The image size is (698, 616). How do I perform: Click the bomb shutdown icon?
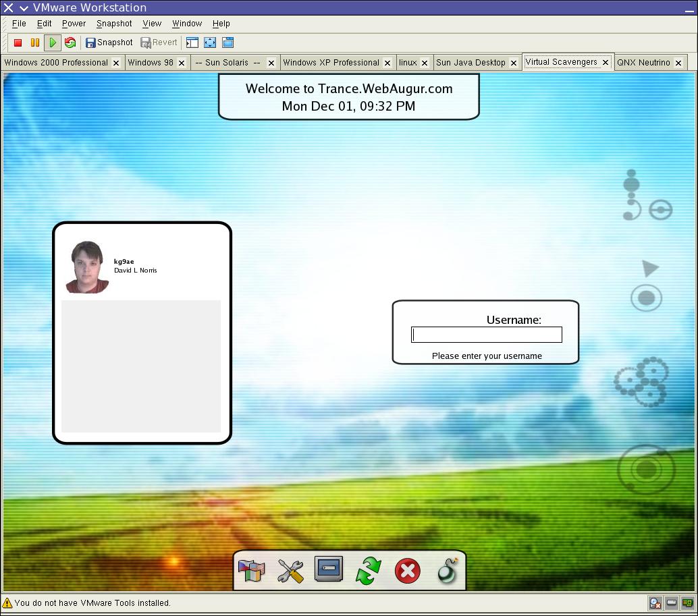pos(448,571)
